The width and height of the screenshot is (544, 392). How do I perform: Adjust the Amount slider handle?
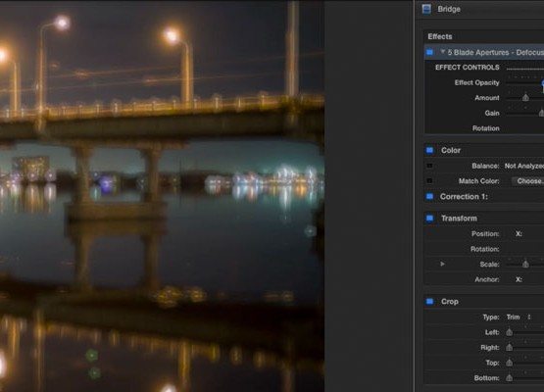[525, 97]
